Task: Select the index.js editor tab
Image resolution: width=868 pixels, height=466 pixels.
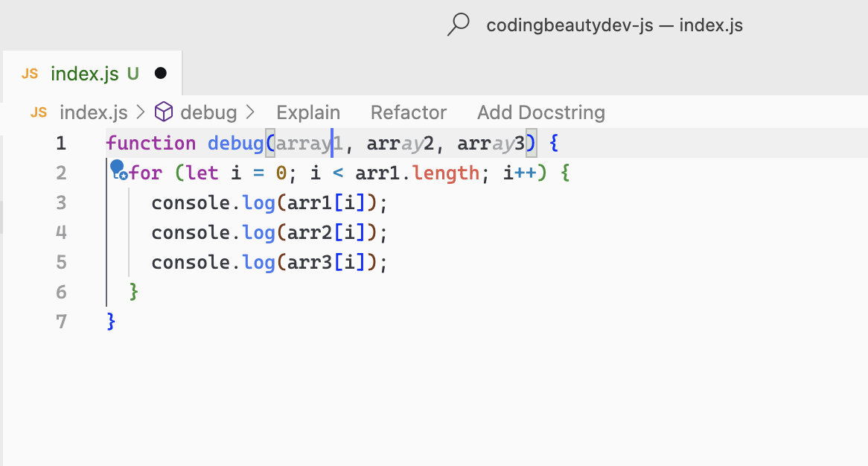Action: (x=92, y=73)
